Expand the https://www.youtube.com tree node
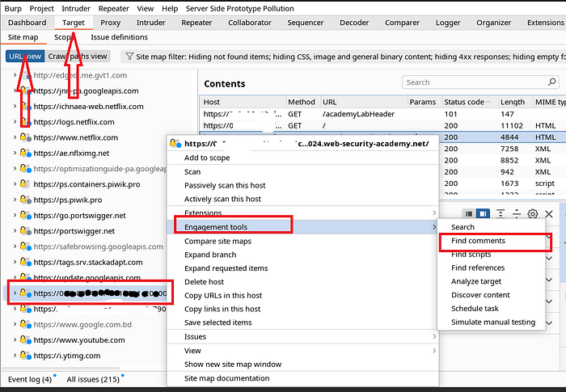Screen dimensions: 566x392 coord(15,339)
